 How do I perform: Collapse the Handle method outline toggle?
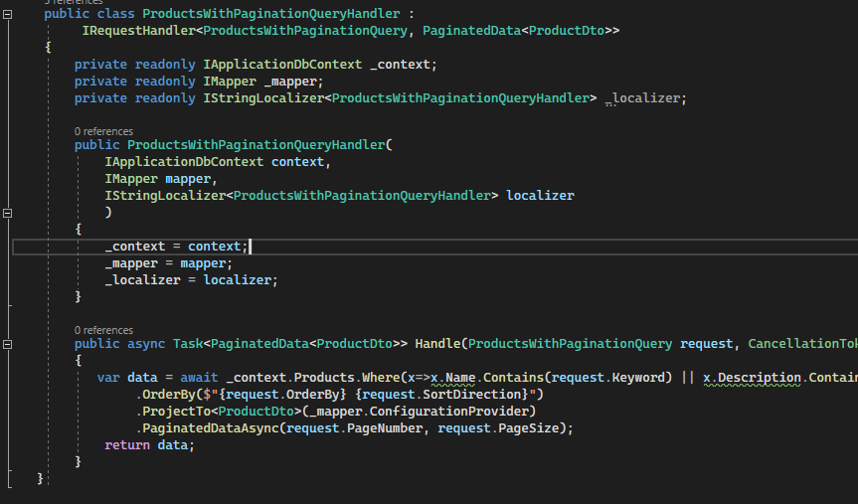8,344
